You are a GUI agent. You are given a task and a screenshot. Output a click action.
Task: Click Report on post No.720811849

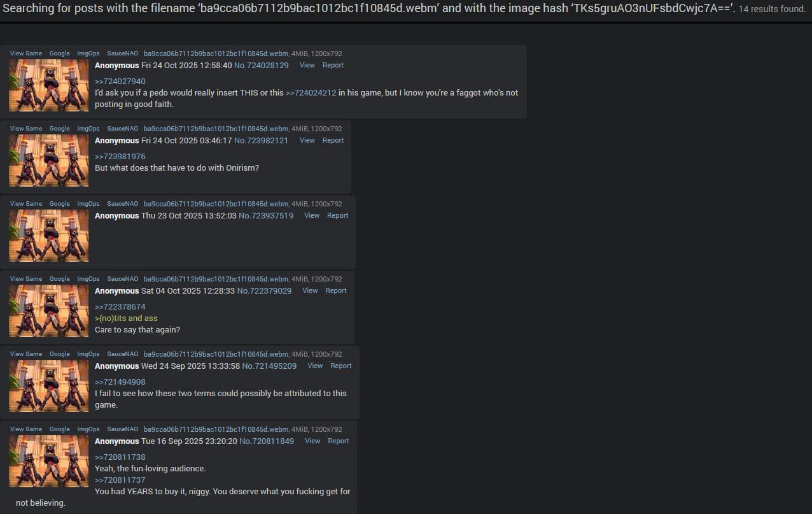339,441
